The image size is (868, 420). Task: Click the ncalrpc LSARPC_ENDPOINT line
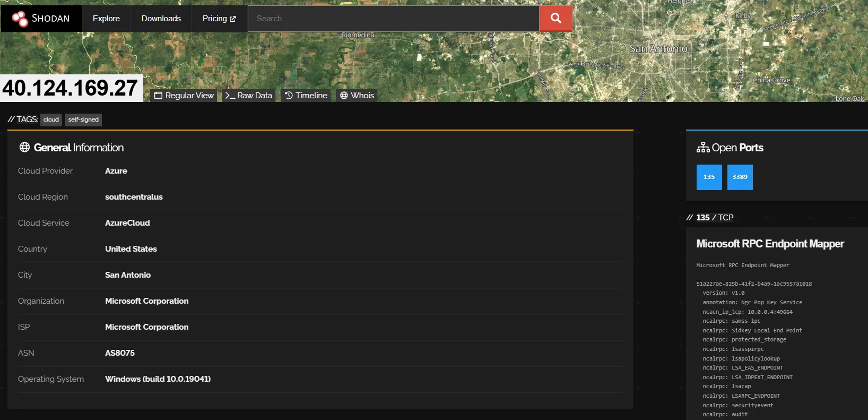[741, 396]
